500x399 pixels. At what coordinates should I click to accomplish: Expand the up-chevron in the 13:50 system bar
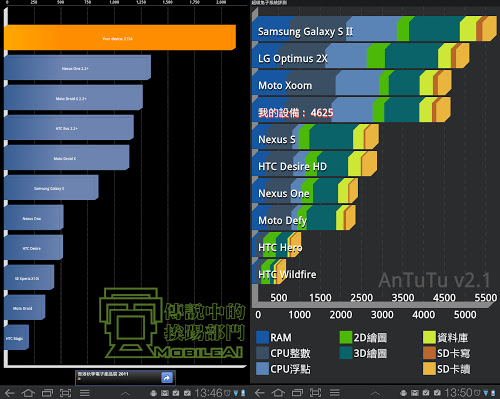(x=375, y=393)
